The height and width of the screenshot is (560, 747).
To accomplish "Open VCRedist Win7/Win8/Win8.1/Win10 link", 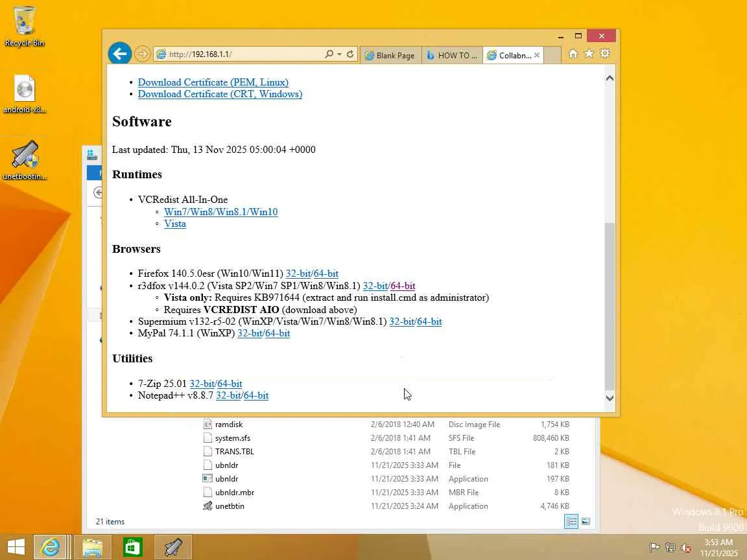I will 221,212.
